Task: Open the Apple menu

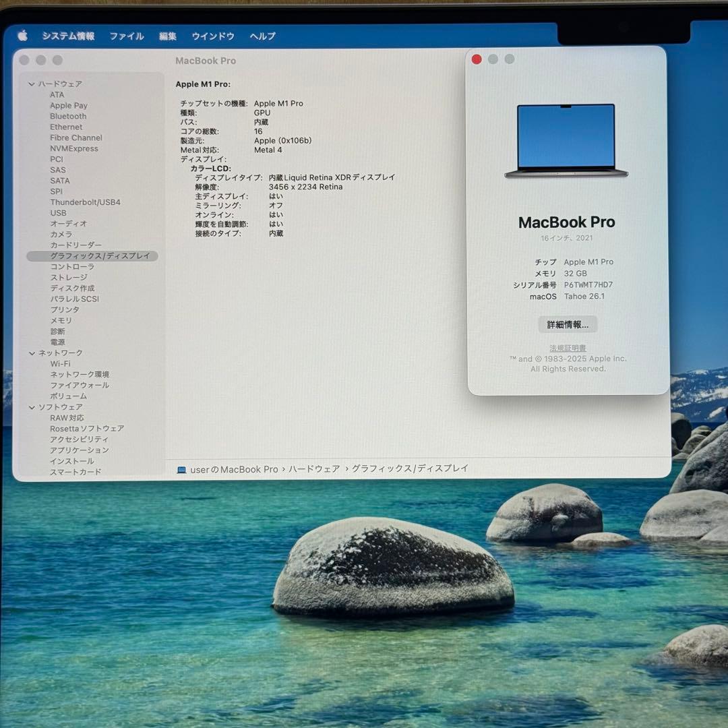Action: click(x=21, y=36)
